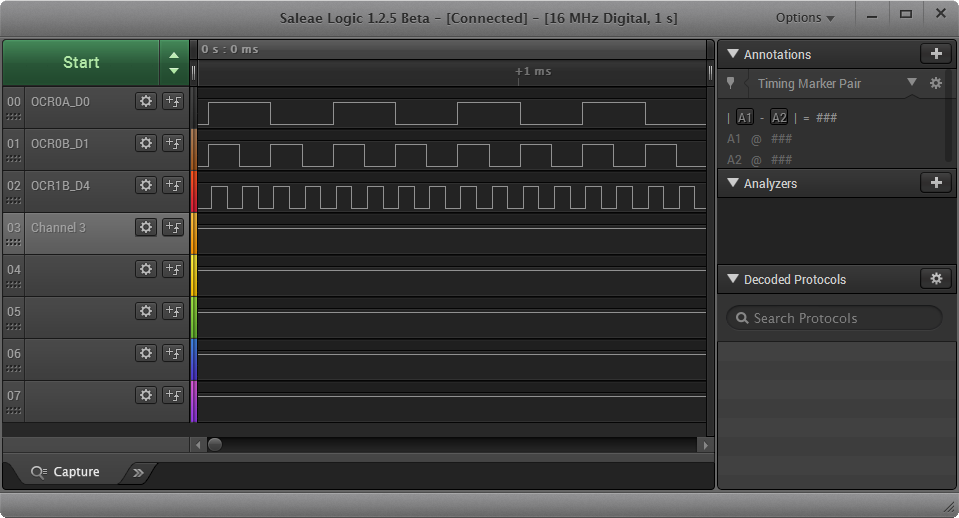Select the Capture tab
Viewport: 959px width, 518px height.
[x=65, y=472]
